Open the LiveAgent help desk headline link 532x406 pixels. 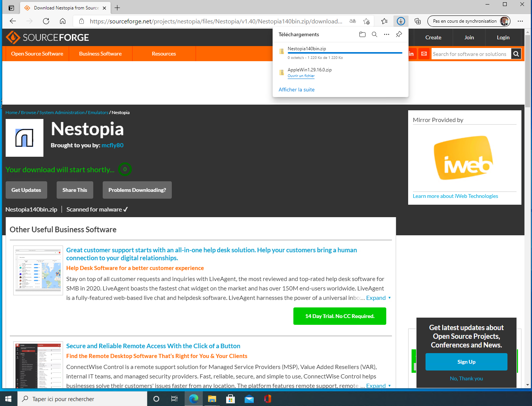(211, 254)
